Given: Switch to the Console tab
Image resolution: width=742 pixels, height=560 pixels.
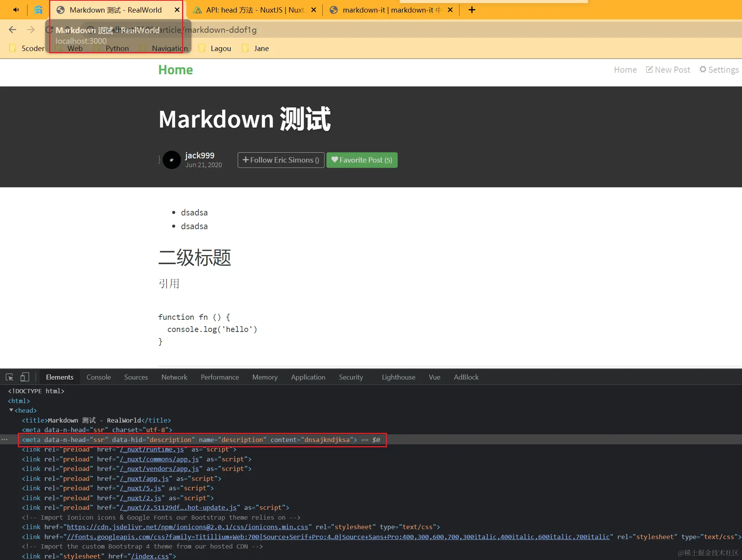Looking at the screenshot, I should pos(99,377).
